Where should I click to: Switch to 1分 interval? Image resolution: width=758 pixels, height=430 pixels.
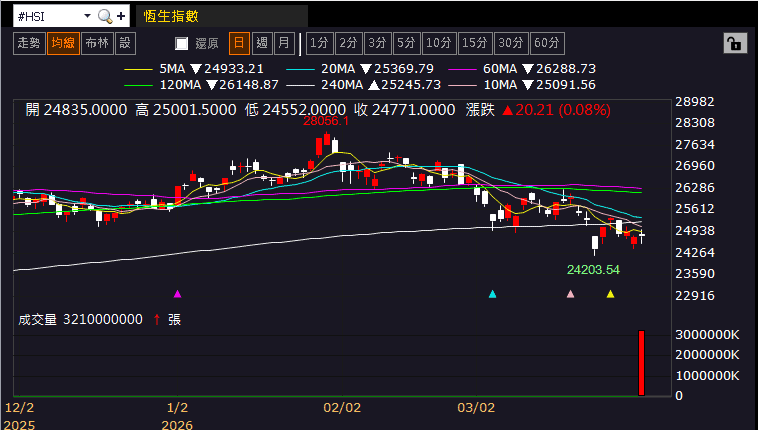tap(319, 43)
